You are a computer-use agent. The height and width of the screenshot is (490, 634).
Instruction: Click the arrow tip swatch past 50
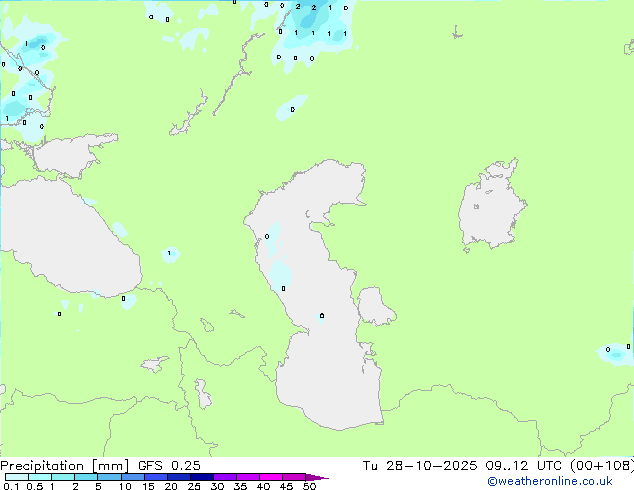[317, 477]
